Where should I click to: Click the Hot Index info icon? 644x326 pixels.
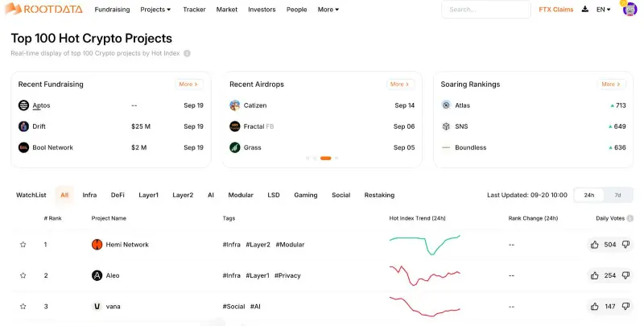(x=187, y=53)
